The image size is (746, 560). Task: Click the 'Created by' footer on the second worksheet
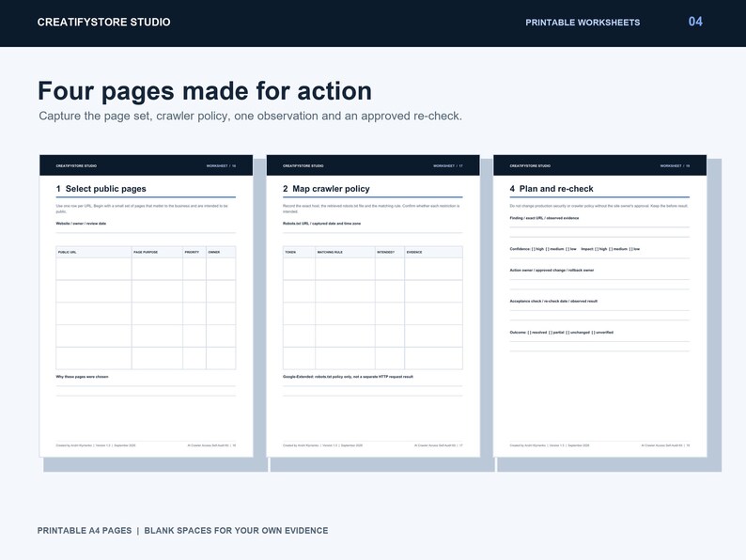(x=322, y=445)
